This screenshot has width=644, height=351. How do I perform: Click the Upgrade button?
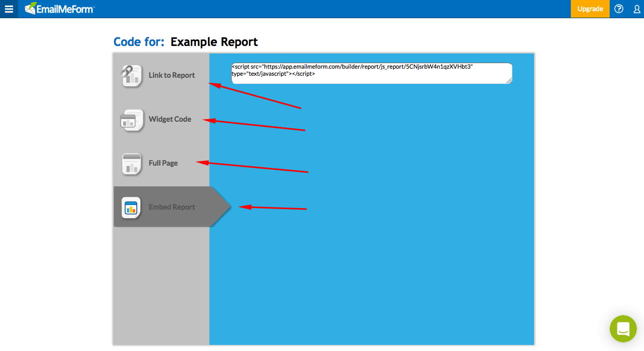coord(590,9)
